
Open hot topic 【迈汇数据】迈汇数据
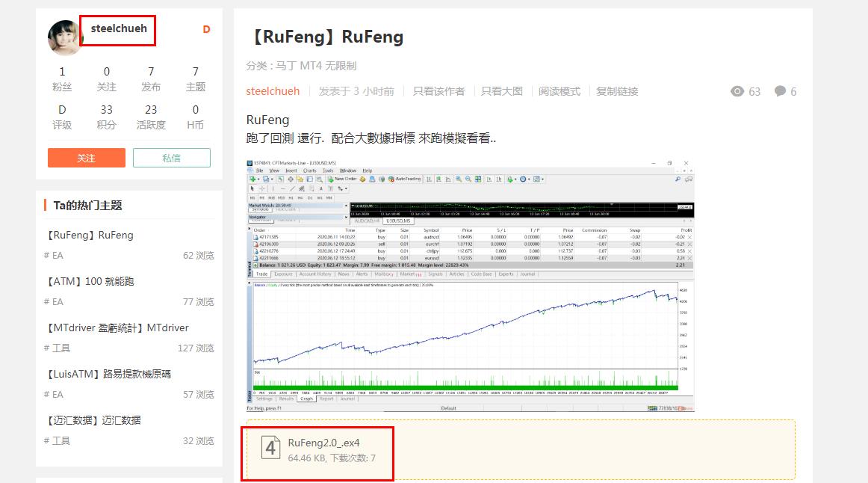(x=94, y=420)
